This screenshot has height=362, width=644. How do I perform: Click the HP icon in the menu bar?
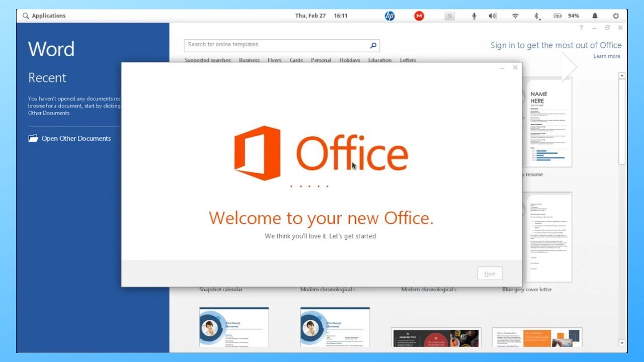389,16
